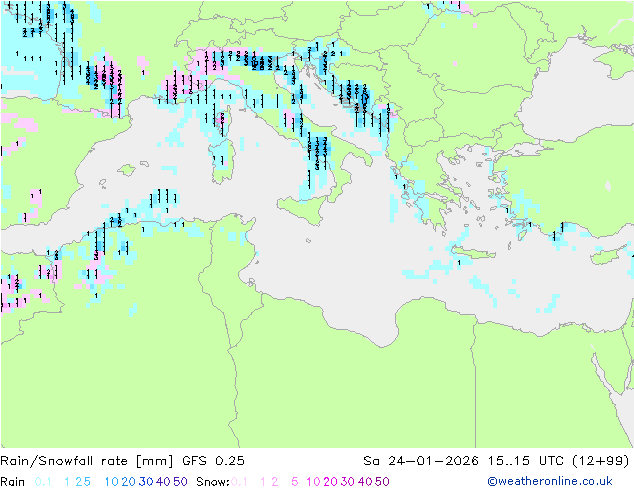Pick the Snow 50 legend value

pyautogui.click(x=382, y=482)
